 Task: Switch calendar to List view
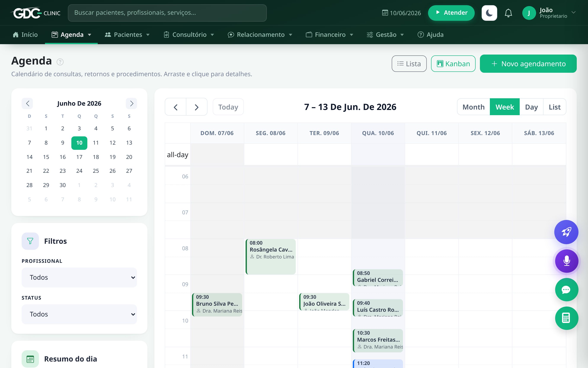point(554,107)
